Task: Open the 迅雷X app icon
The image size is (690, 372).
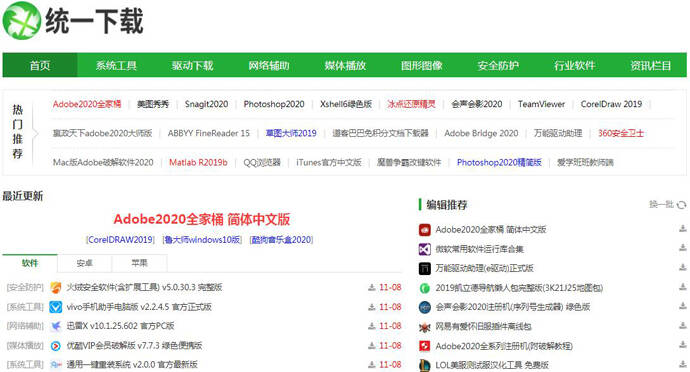Action: (55, 326)
